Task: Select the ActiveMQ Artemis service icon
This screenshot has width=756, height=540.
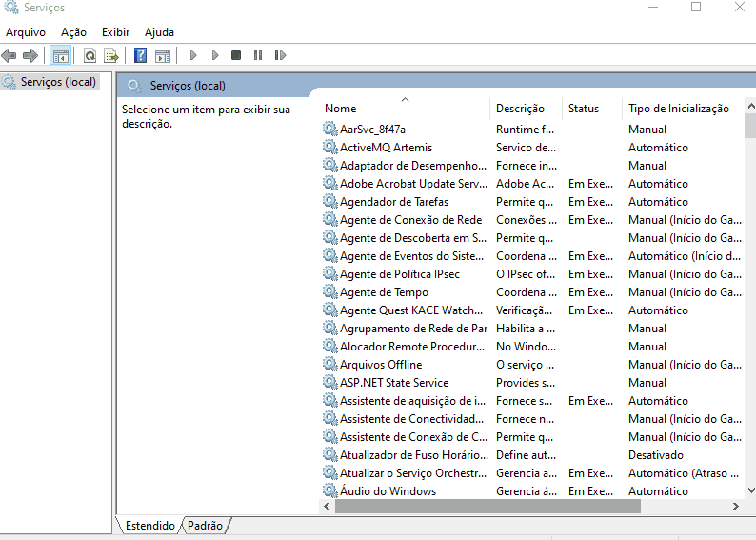Action: (329, 147)
